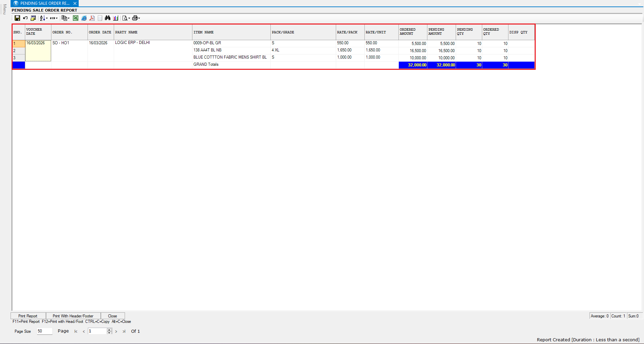Expand the A-Z sort dropdown arrow
The height and width of the screenshot is (344, 644).
point(47,18)
